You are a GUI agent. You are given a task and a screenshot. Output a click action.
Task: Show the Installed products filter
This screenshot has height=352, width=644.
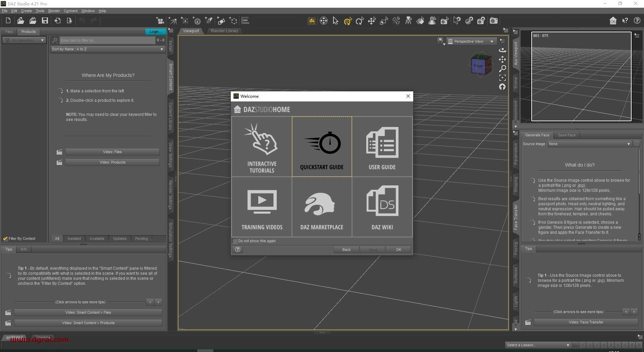pos(74,238)
